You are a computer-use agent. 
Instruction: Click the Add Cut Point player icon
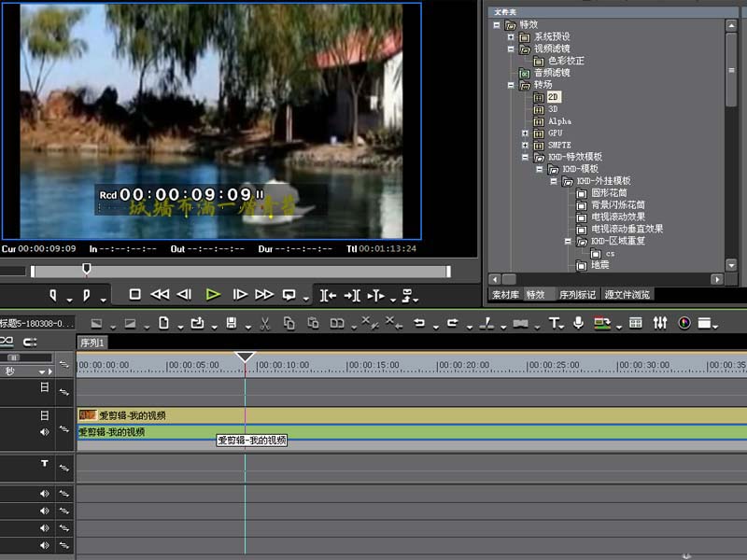click(376, 296)
